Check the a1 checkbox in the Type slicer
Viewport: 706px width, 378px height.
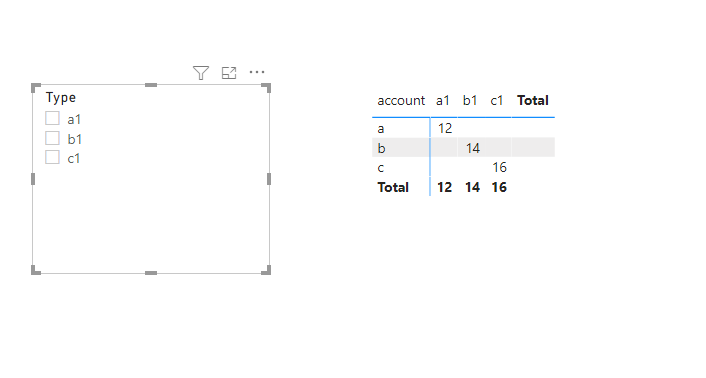pos(52,118)
